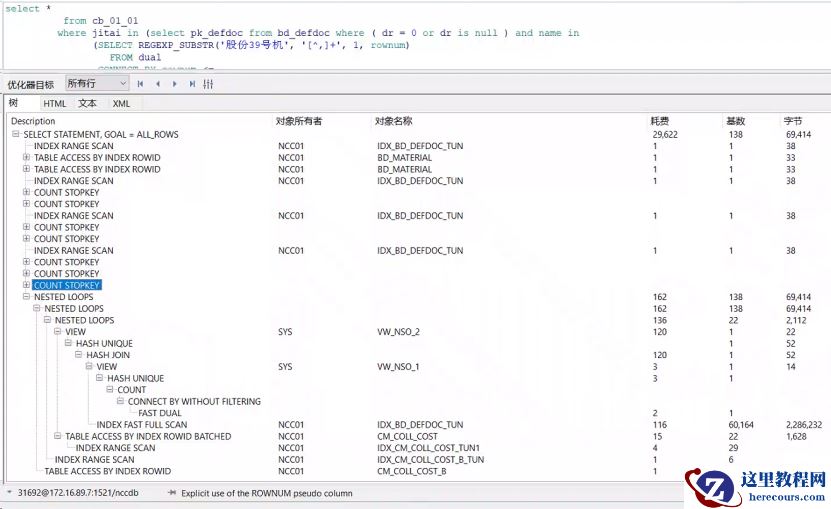Sort by the 耗费 column header
This screenshot has width=831, height=509.
[x=660, y=121]
